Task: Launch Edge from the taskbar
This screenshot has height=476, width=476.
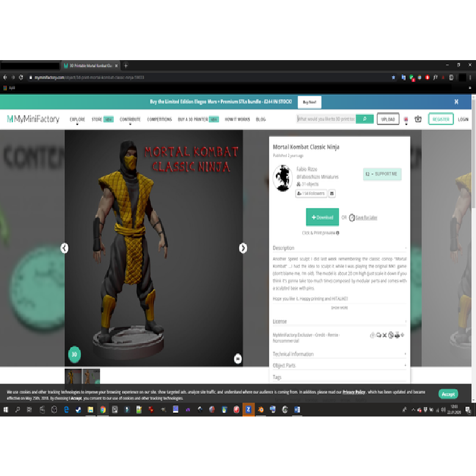Action: click(66, 410)
